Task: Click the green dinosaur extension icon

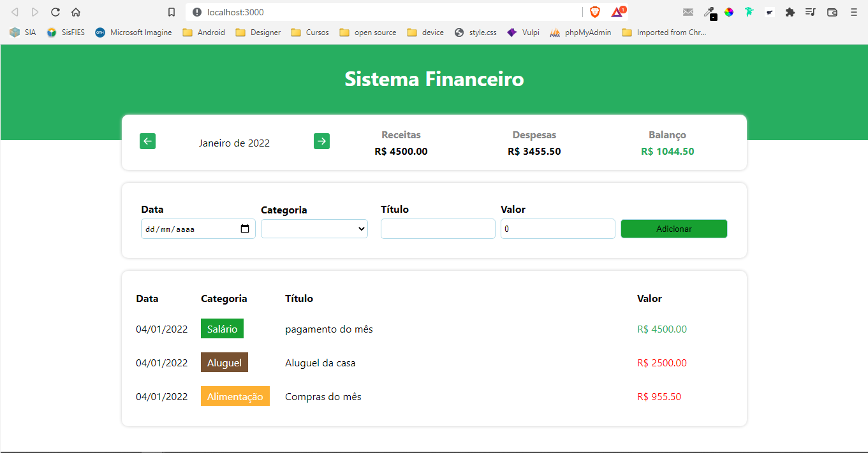Action: pyautogui.click(x=749, y=11)
